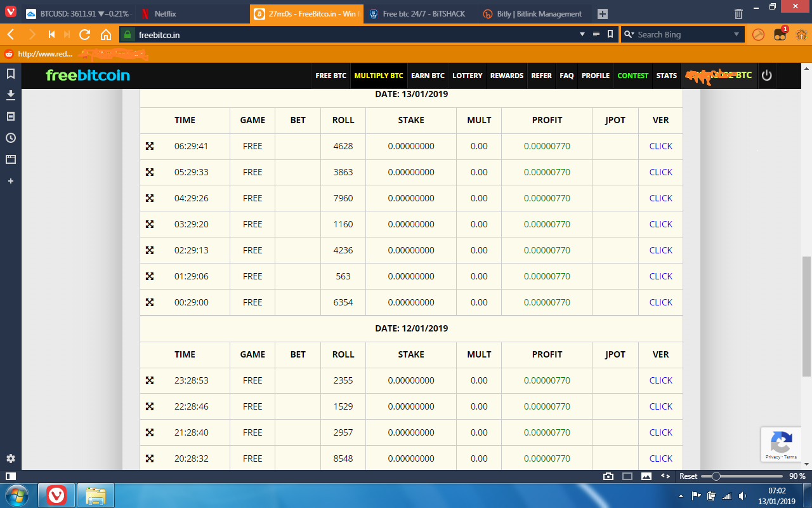
Task: Open the Downloads panel in the sidebar
Action: (11, 95)
